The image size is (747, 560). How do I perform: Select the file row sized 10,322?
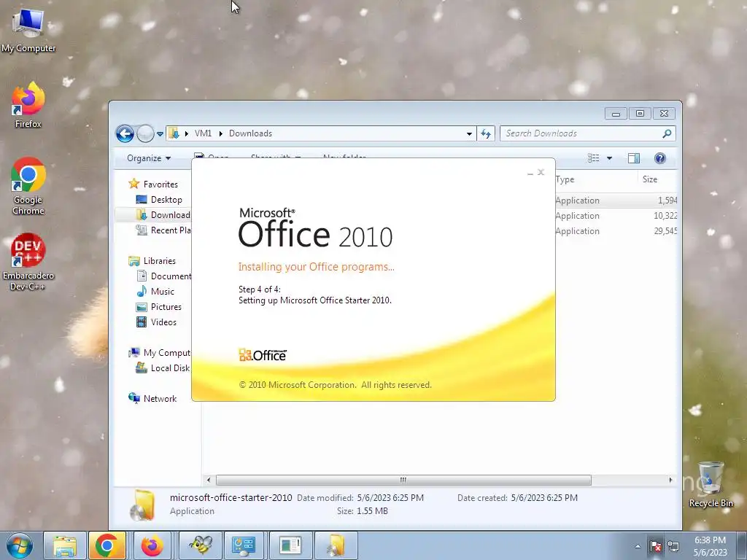point(616,216)
